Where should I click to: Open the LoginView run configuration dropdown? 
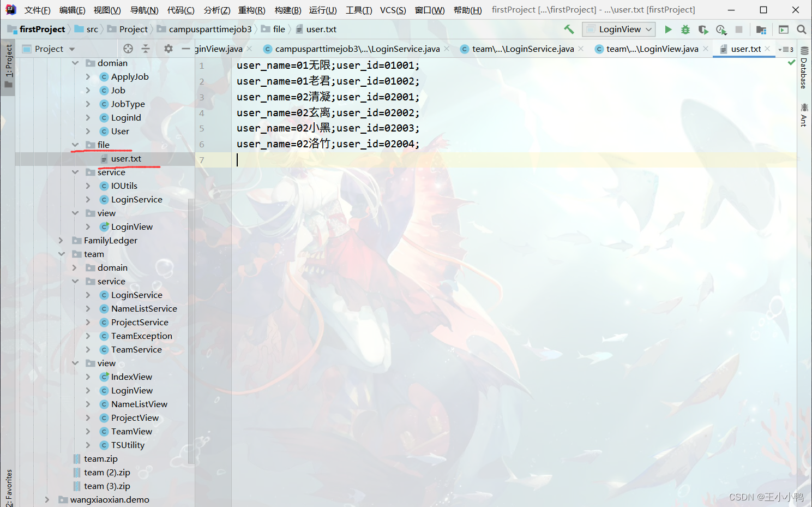(618, 29)
